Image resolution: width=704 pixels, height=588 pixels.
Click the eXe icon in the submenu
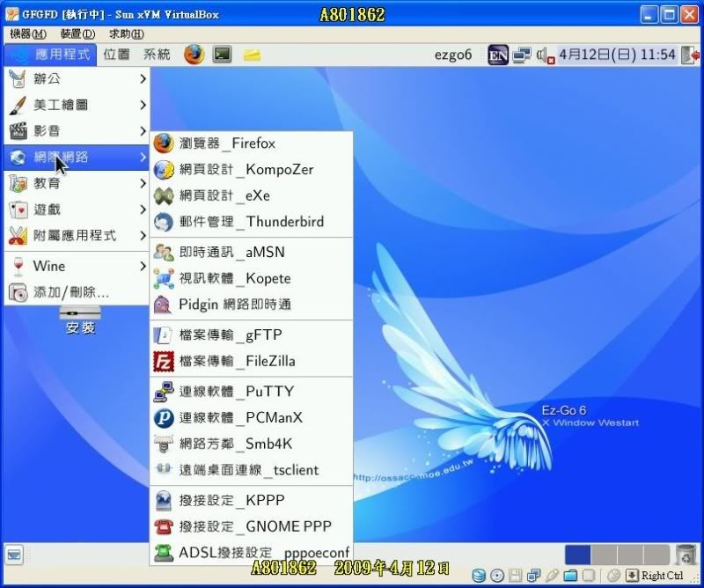click(x=164, y=195)
